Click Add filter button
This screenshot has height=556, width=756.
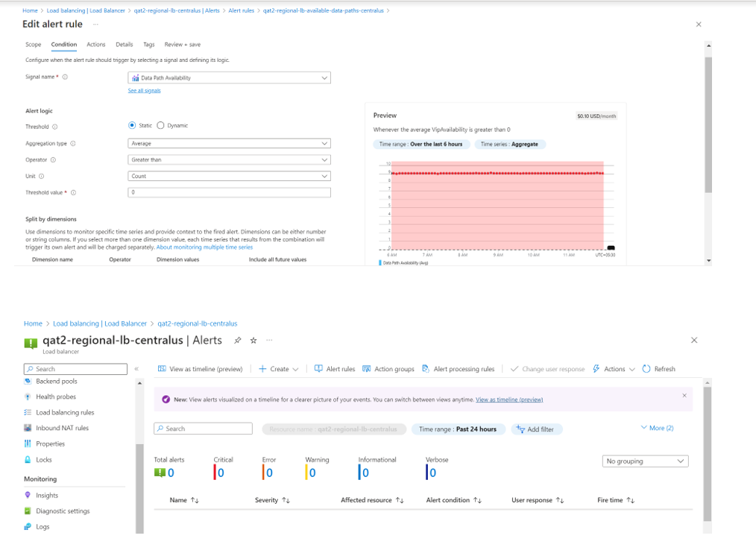tap(536, 429)
